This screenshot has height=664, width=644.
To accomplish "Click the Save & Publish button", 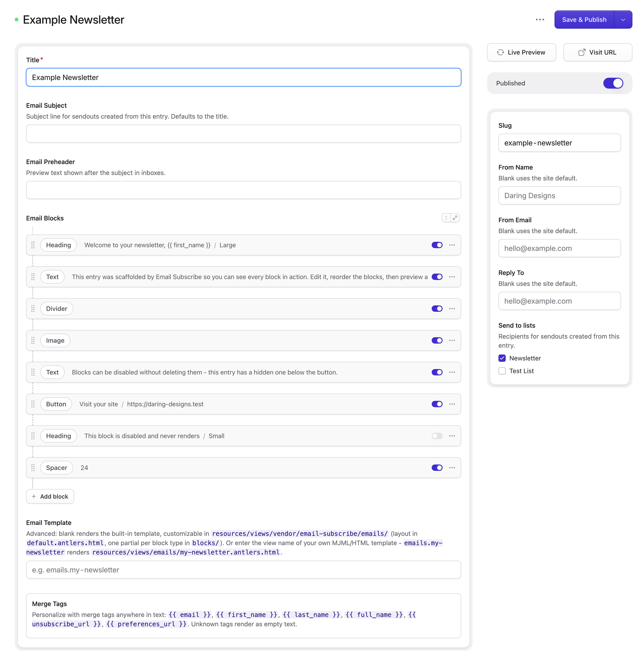I will pyautogui.click(x=584, y=20).
